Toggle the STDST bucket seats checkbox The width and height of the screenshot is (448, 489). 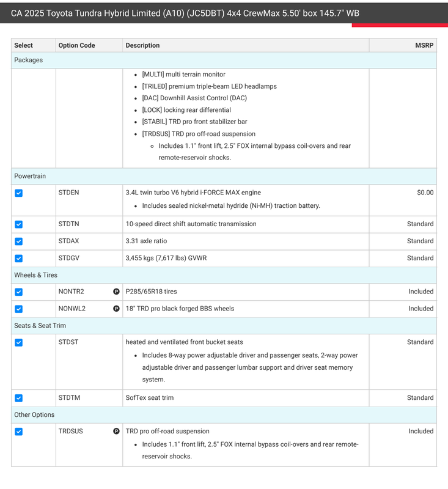click(x=19, y=343)
